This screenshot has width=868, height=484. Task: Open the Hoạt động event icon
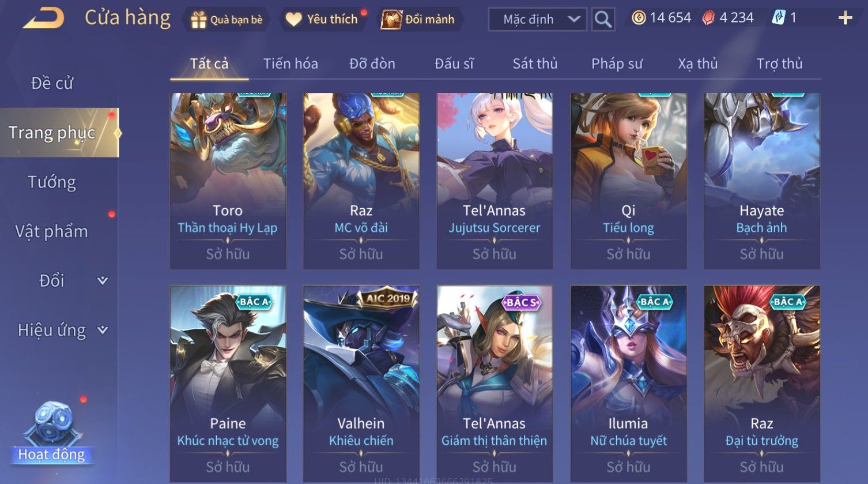click(52, 433)
